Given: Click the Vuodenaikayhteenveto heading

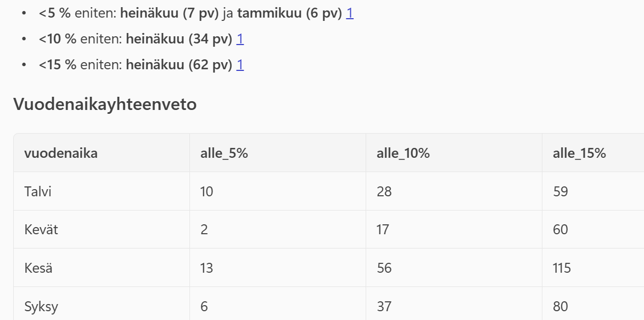Looking at the screenshot, I should pos(105,104).
